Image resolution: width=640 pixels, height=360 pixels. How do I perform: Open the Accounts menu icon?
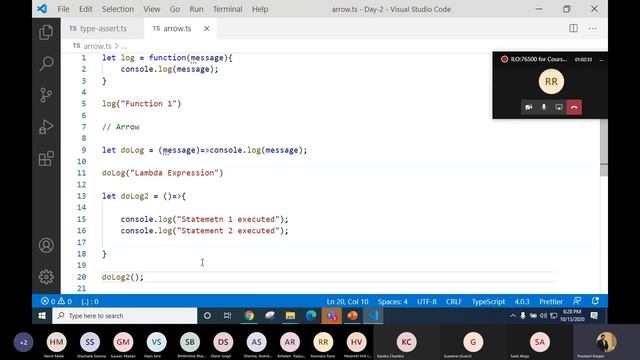[x=46, y=245]
